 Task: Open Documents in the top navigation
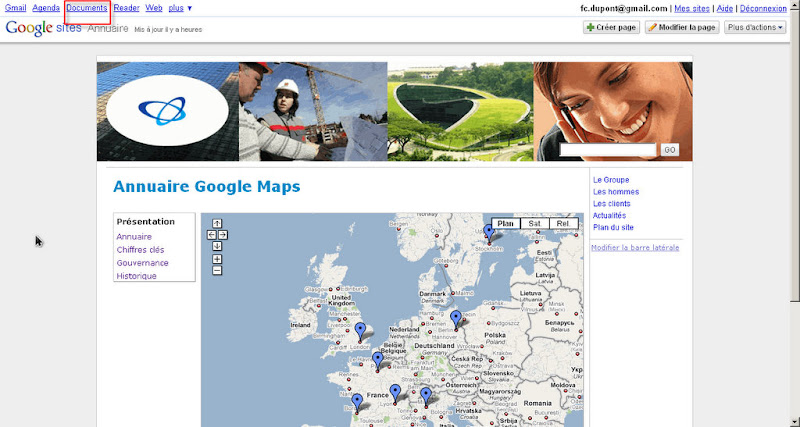point(87,7)
